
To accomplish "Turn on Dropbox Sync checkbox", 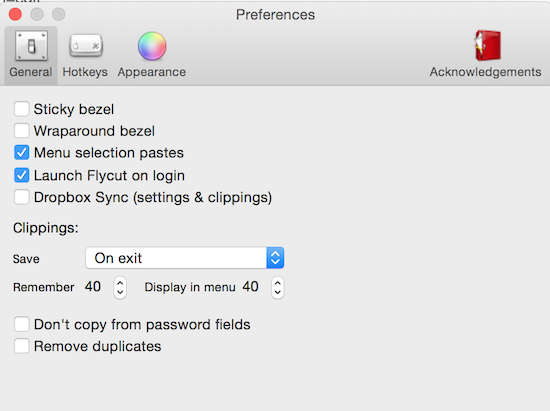I will 21,197.
